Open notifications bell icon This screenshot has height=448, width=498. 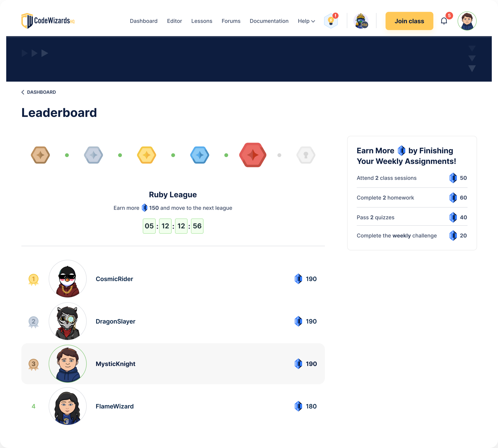point(444,21)
